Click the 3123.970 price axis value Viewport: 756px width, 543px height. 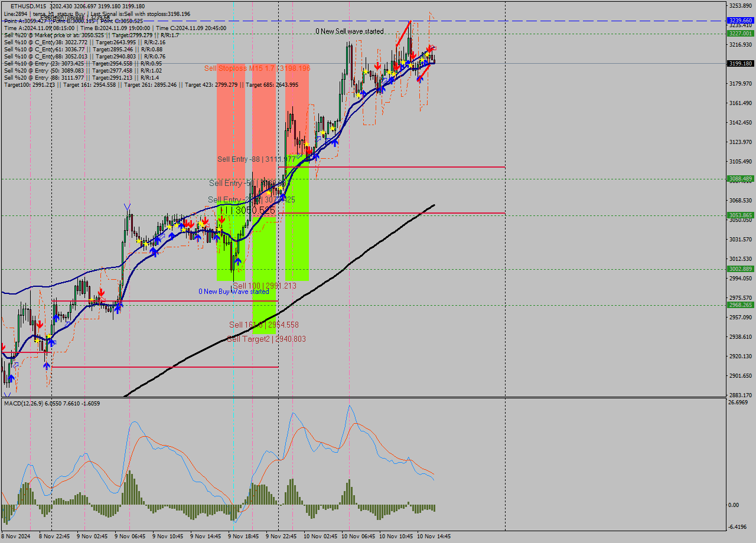click(x=741, y=142)
